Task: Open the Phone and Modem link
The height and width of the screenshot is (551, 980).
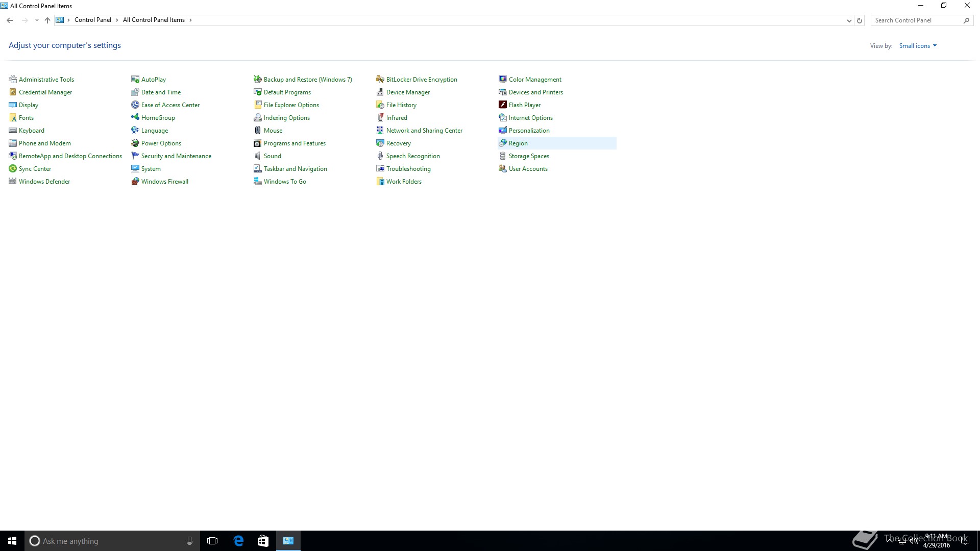Action: [45, 143]
